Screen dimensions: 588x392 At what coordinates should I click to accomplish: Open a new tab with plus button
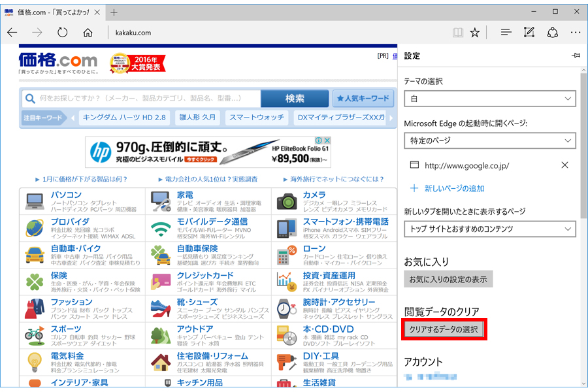114,12
